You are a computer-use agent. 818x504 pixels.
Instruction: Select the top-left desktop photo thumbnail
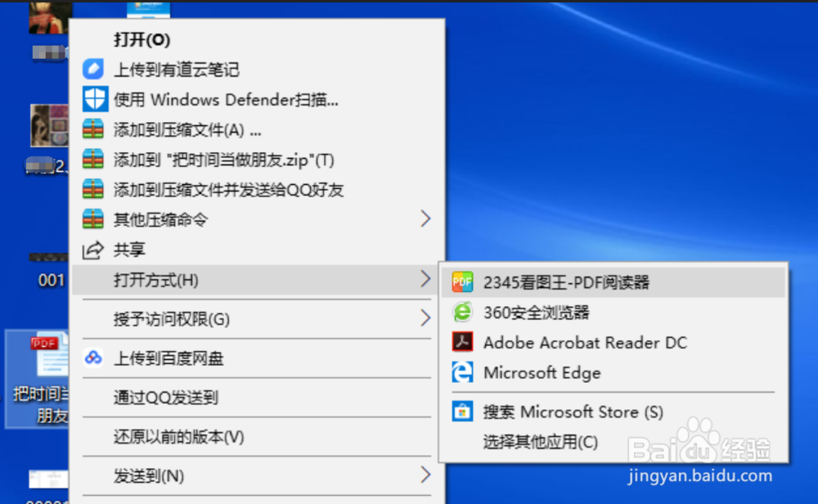pos(50,18)
